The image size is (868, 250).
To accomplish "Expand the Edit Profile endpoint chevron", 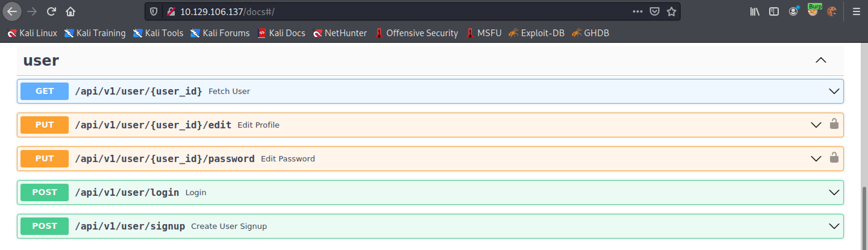I will click(816, 125).
